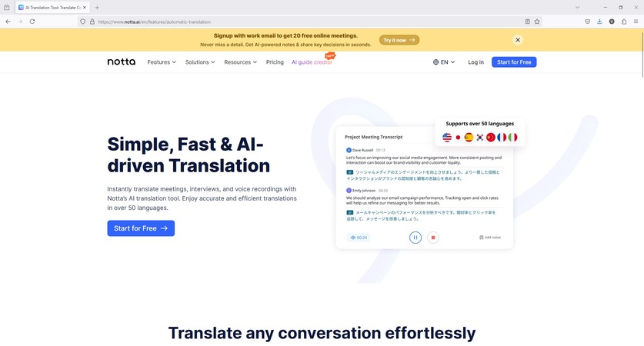Click the recent browsing icon left of the tabs

click(x=7, y=8)
